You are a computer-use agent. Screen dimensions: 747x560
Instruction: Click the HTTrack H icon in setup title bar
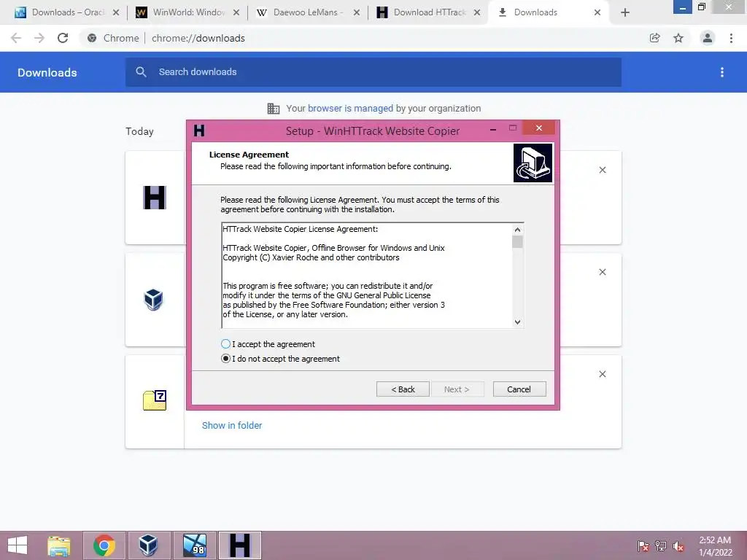point(199,131)
